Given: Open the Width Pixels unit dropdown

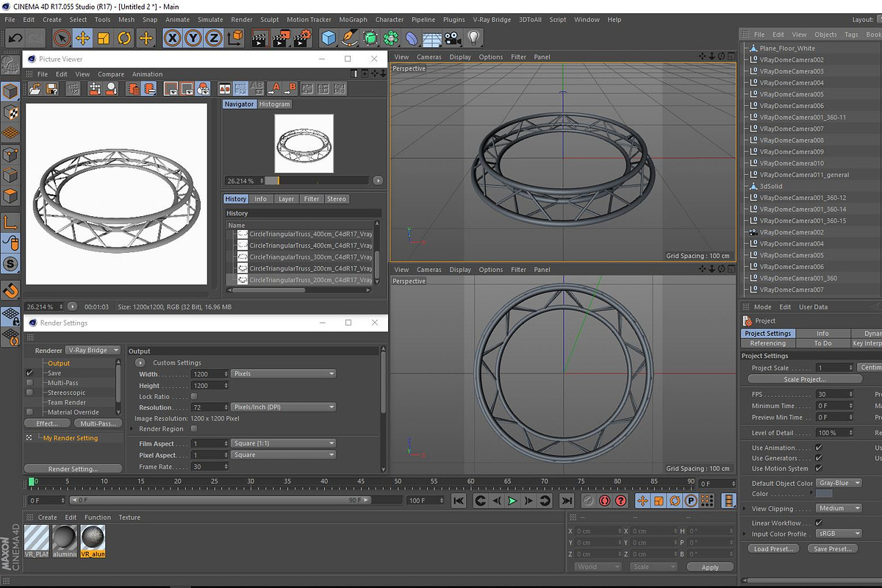Looking at the screenshot, I should click(284, 373).
